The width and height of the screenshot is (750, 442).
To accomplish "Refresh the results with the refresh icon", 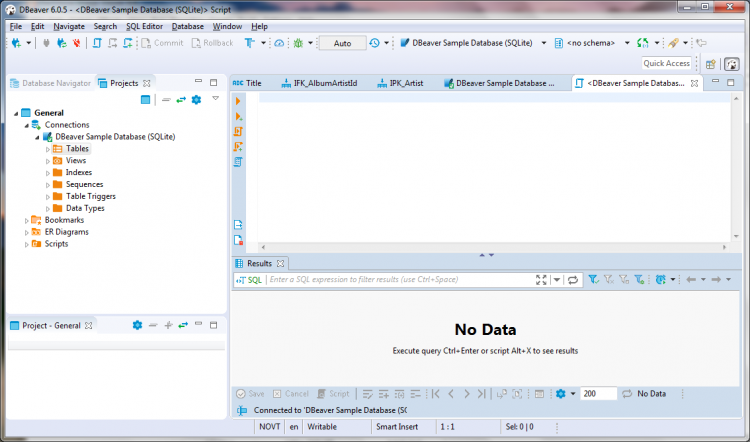I will pyautogui.click(x=573, y=280).
